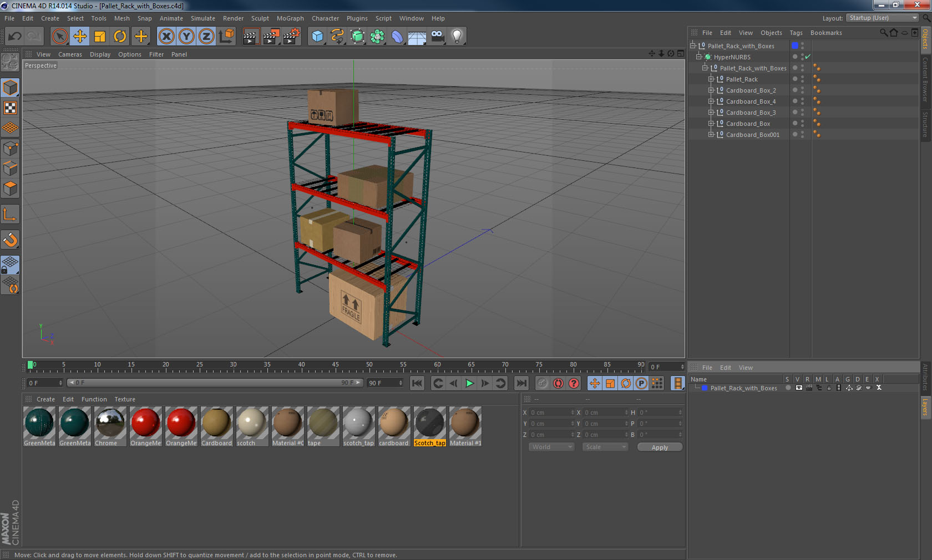Select the Live Selection tool

(x=59, y=37)
